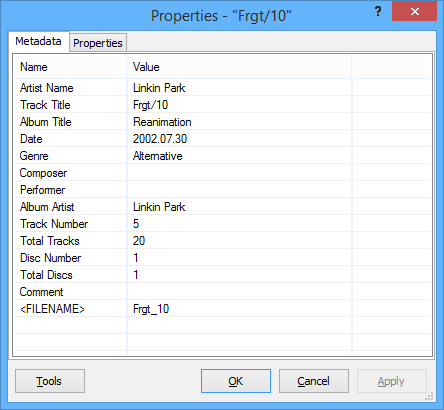This screenshot has width=444, height=410.
Task: Click the Apply button
Action: coord(392,381)
